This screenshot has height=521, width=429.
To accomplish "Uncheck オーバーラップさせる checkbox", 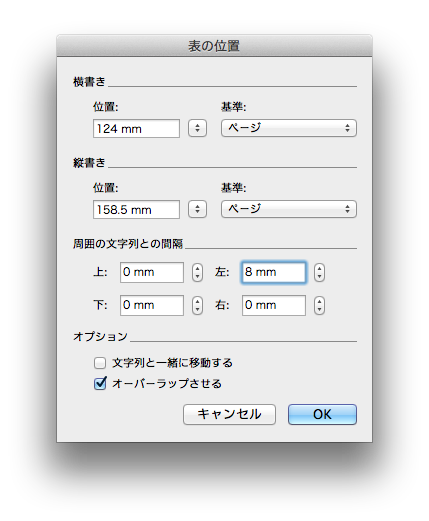I will [100, 383].
